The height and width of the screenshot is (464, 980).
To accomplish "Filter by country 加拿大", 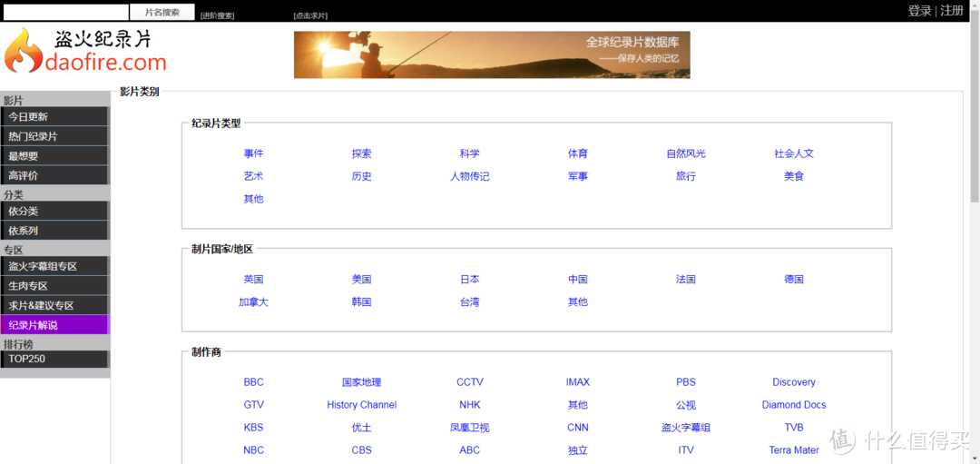I will pyautogui.click(x=254, y=302).
